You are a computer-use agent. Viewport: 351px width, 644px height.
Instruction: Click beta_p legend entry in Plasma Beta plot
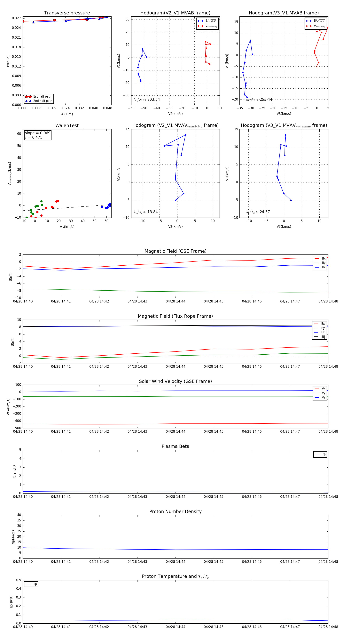click(x=320, y=454)
